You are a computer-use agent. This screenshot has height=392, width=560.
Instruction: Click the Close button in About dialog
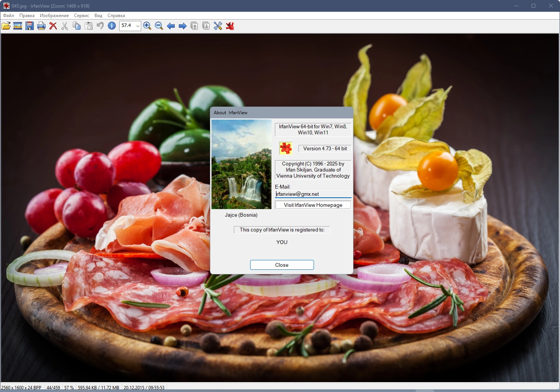pos(282,265)
